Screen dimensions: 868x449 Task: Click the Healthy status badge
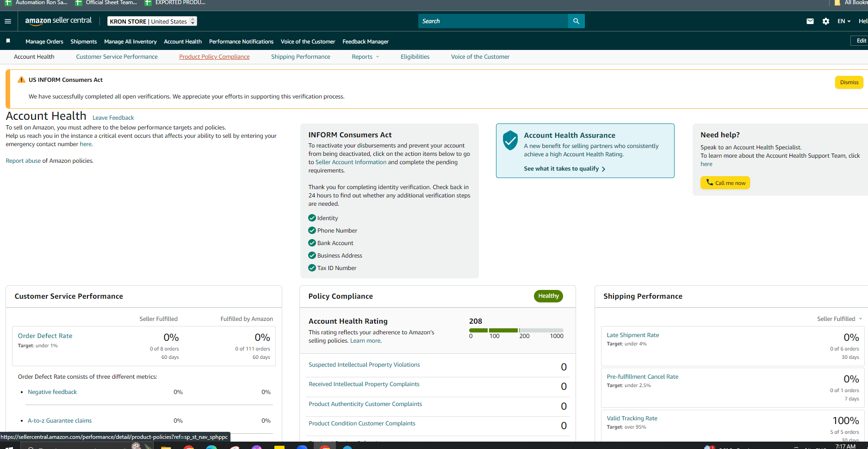pos(548,296)
